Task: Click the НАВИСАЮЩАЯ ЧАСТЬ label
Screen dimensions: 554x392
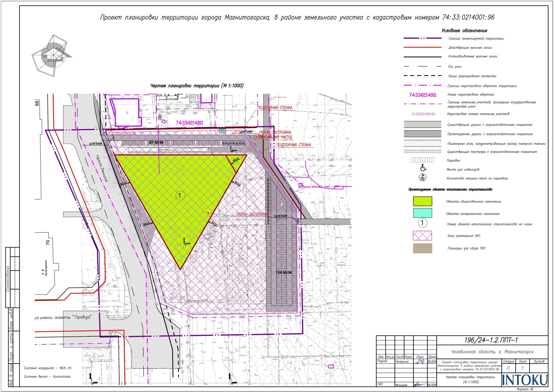Action: pyautogui.click(x=273, y=137)
